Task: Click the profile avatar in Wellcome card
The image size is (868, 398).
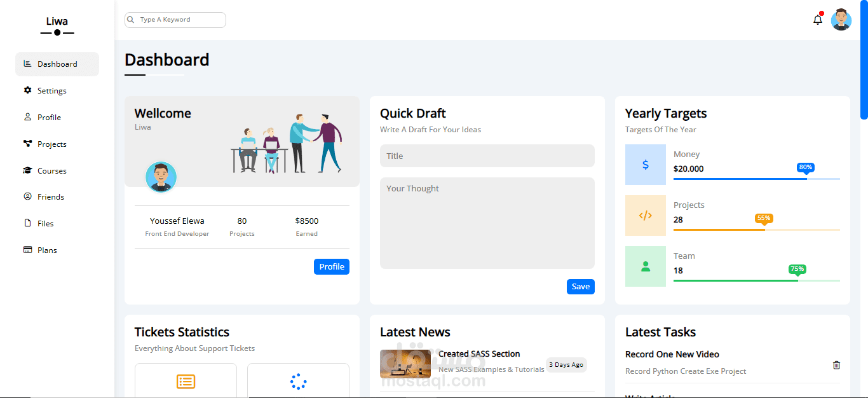Action: point(161,177)
